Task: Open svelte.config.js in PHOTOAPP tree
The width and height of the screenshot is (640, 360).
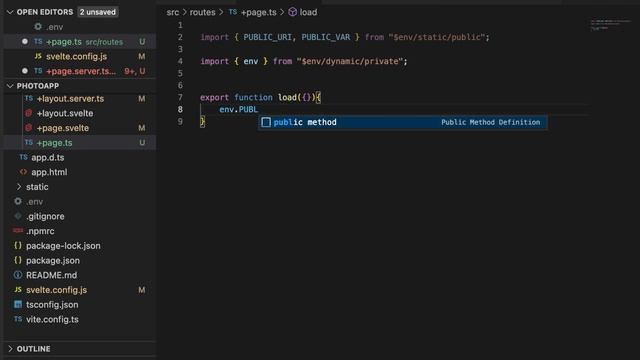Action: (56, 290)
